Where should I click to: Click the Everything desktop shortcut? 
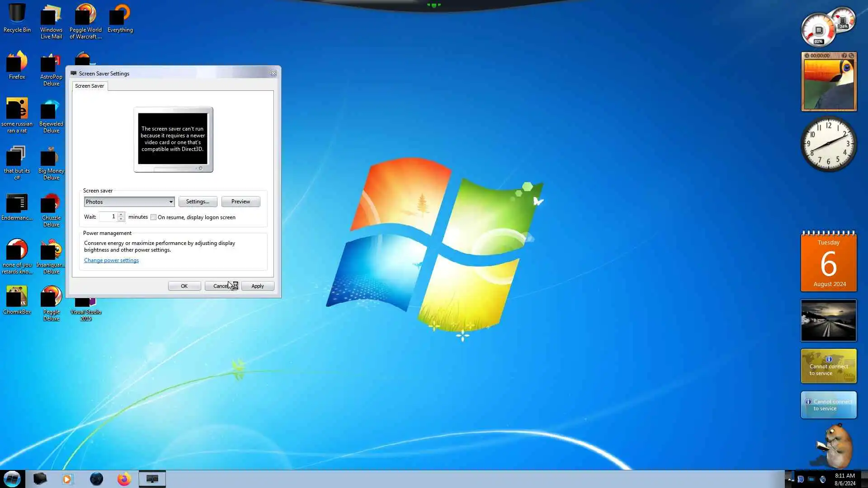pyautogui.click(x=120, y=18)
